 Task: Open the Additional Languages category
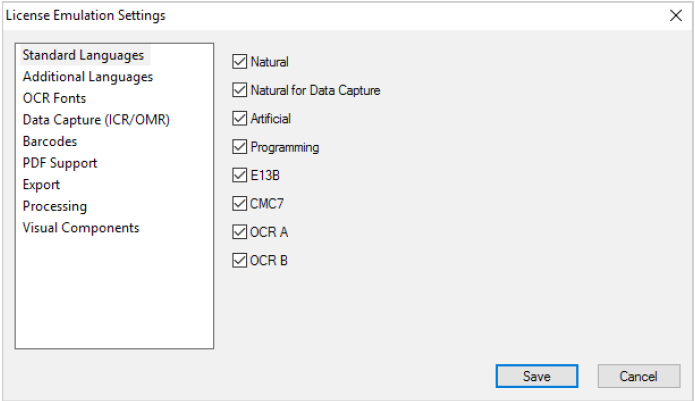(88, 76)
